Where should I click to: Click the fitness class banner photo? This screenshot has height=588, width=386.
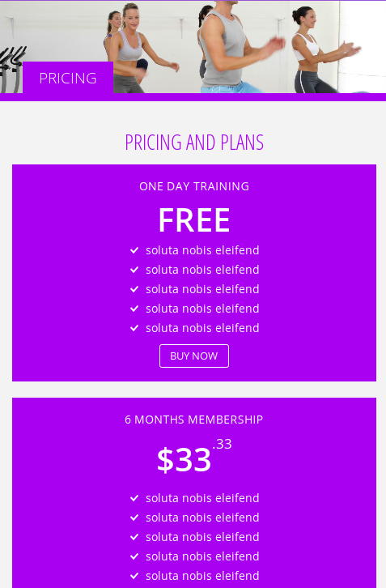tap(193, 46)
